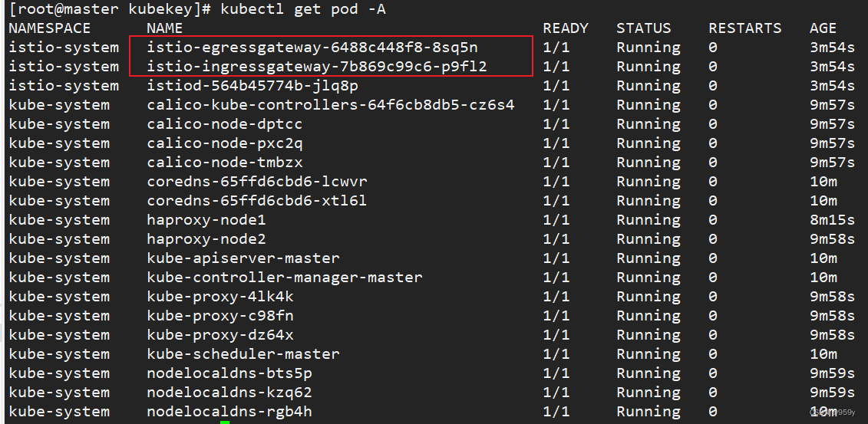Click the [root@master kubekey]# shell prompt

click(110, 9)
